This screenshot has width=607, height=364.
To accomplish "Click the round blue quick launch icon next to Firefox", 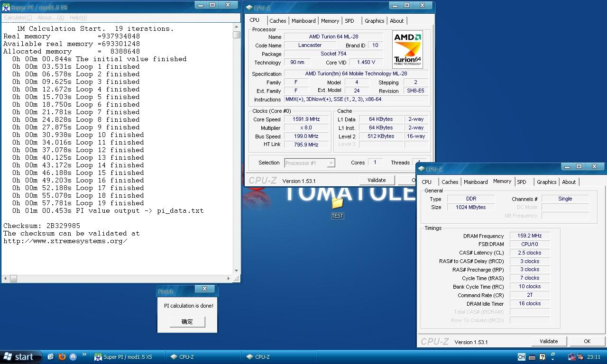I will [x=73, y=357].
